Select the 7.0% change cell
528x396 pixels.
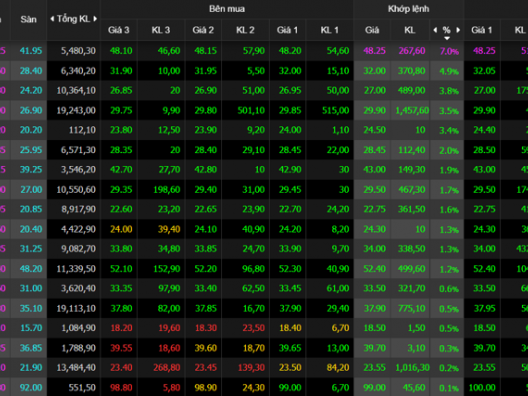[x=449, y=51]
